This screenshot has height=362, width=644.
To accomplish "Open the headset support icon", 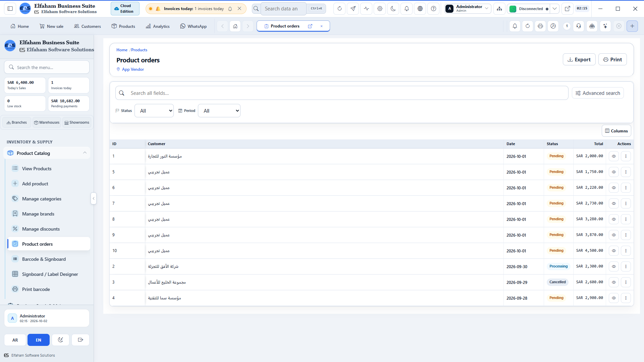I will [579, 26].
